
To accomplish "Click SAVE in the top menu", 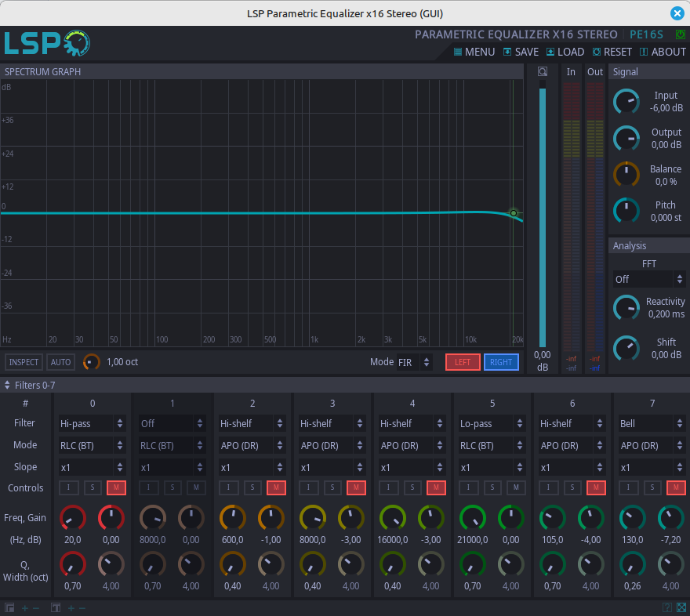I will pos(521,52).
